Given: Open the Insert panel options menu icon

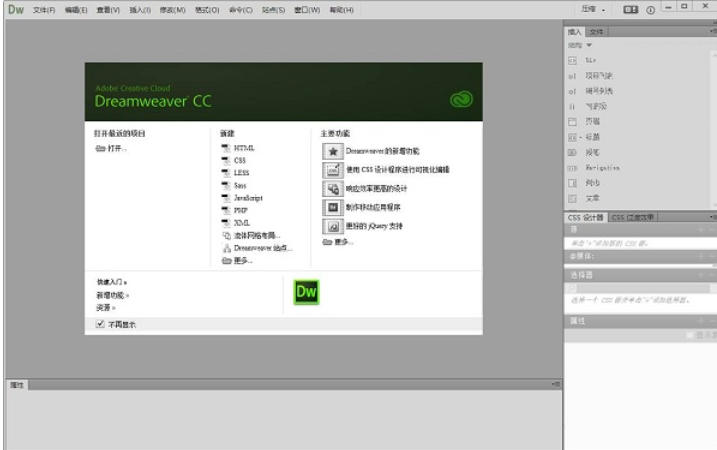Looking at the screenshot, I should coord(712,32).
